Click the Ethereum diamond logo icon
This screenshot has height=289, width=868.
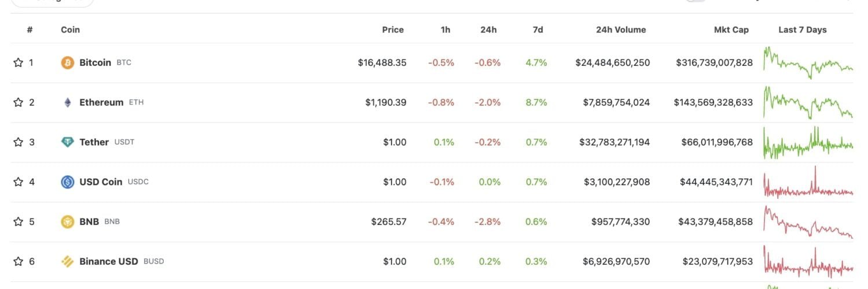tap(68, 102)
